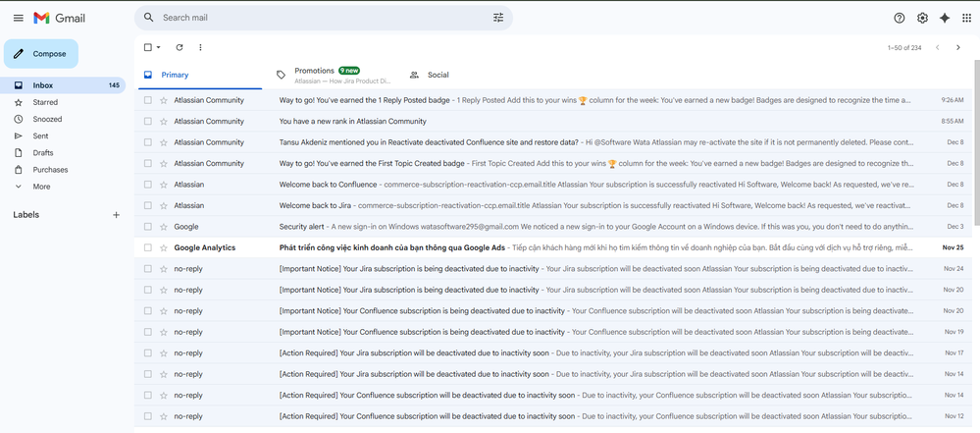
Task: Select the Nov 24 no-reply email checkbox
Action: point(147,268)
